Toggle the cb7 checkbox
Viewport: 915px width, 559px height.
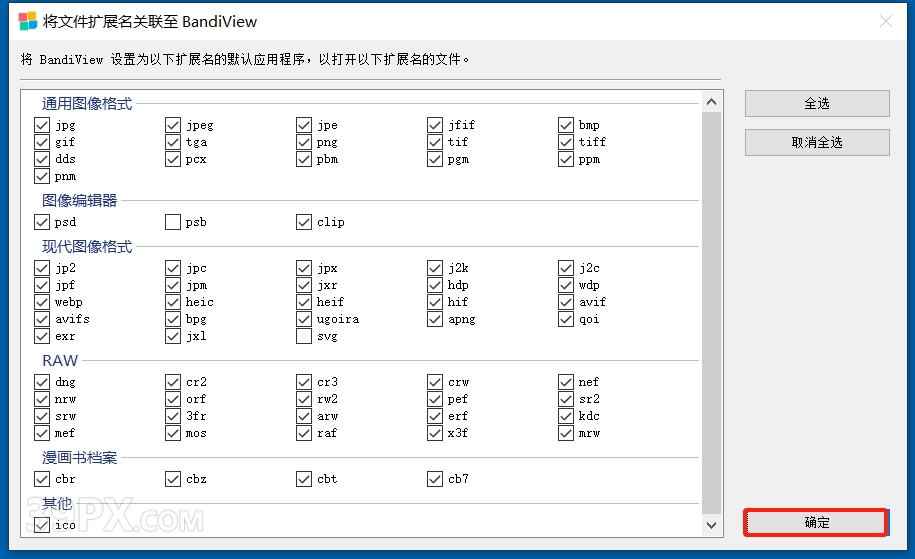[x=435, y=479]
